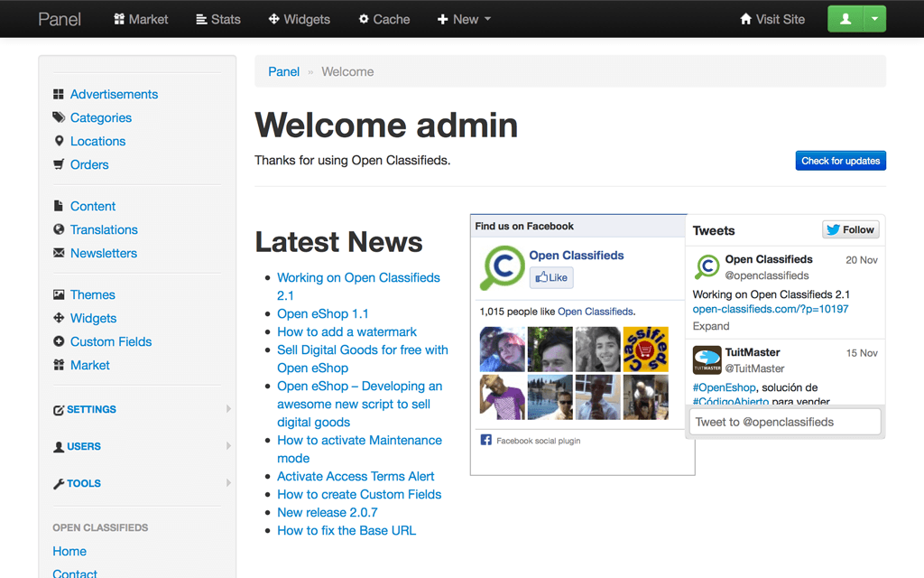924x578 pixels.
Task: Click the Themes picture icon
Action: [x=59, y=295]
